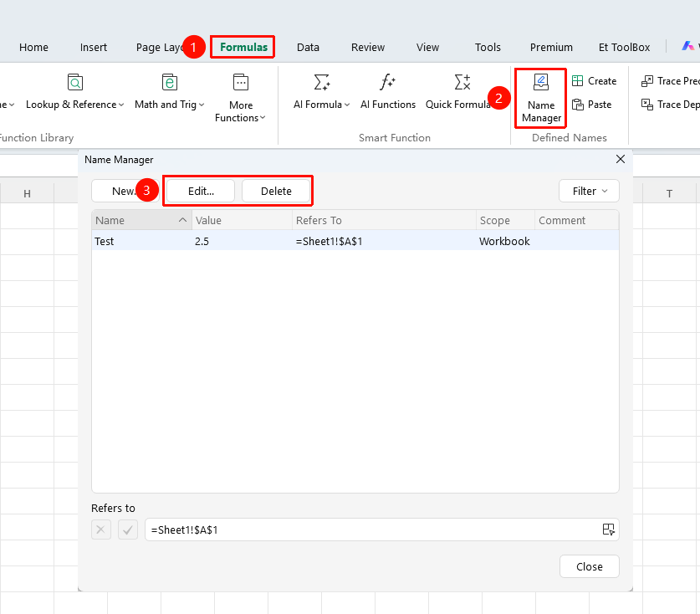
Task: Open the View tab
Action: point(427,48)
